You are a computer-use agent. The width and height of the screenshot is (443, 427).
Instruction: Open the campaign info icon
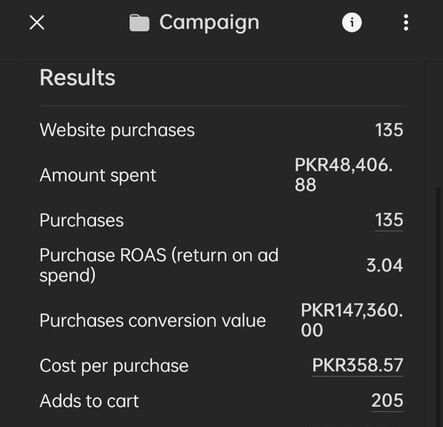pyautogui.click(x=352, y=23)
